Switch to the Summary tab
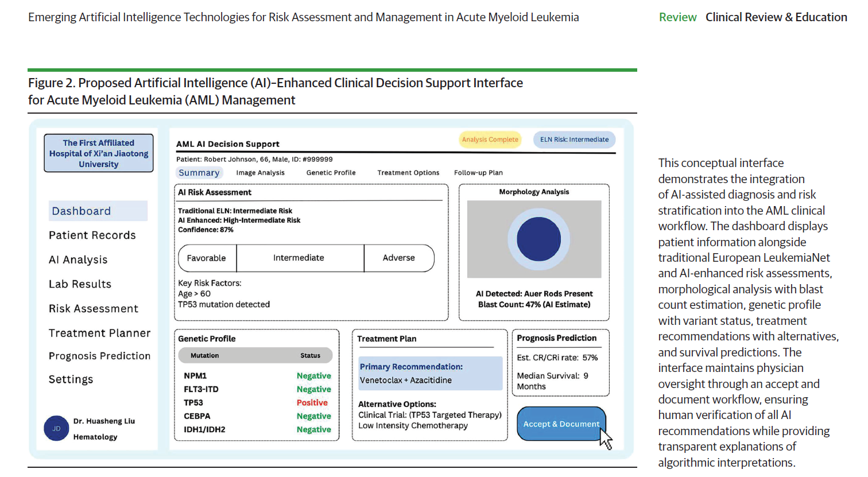 (x=199, y=173)
